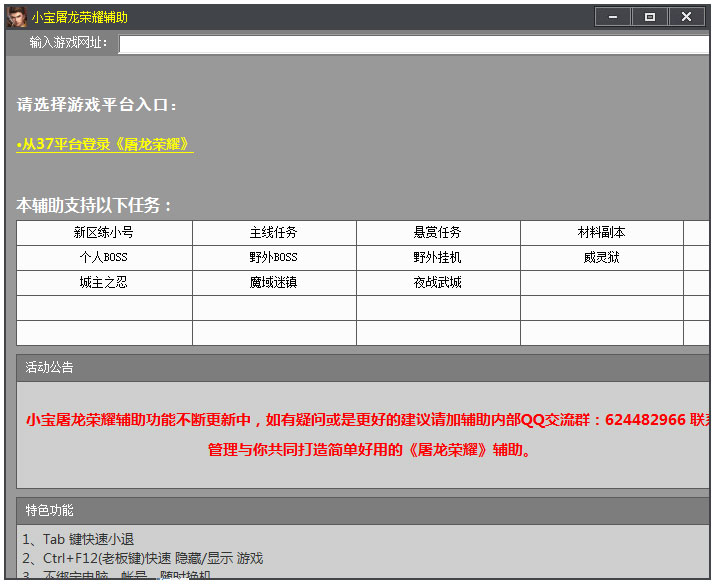Click the 活动公告 panel header

coord(50,367)
